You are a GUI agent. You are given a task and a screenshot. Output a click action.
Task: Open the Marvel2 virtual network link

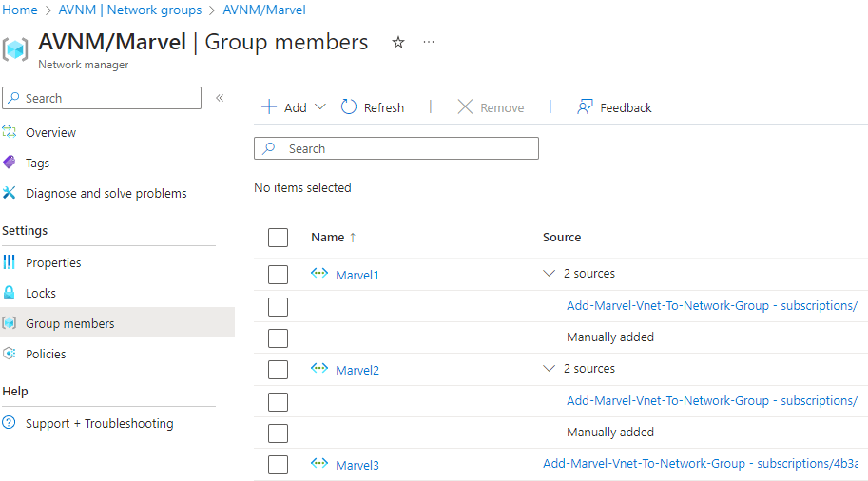(357, 370)
